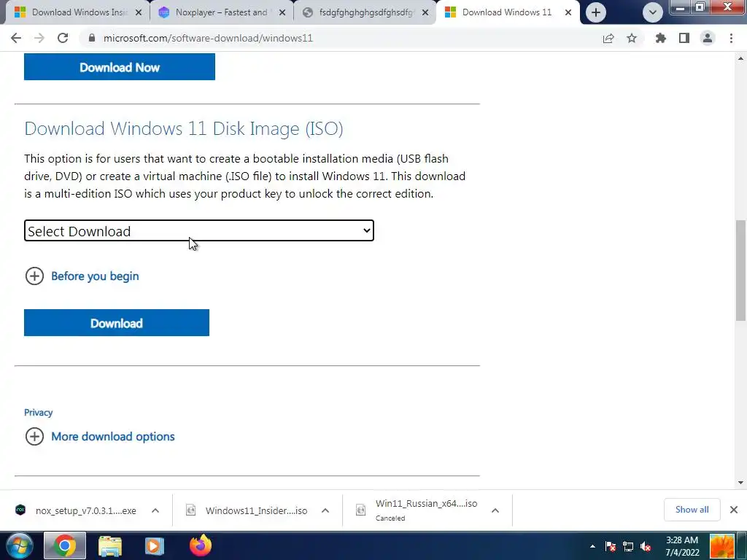747x560 pixels.
Task: Open the tab search dropdown arrow
Action: 653,12
